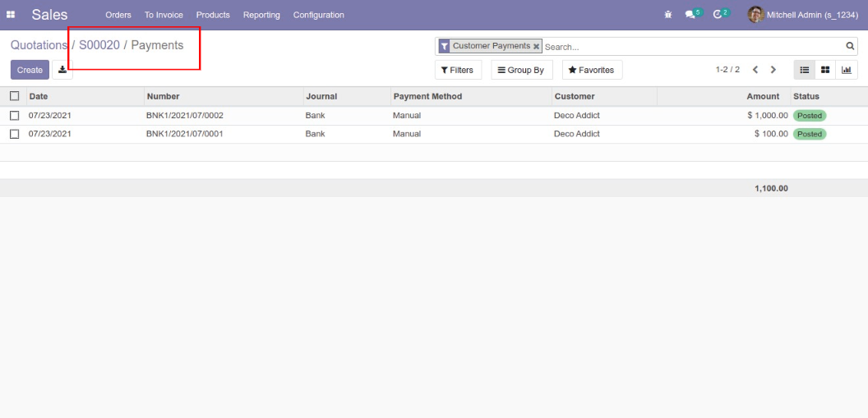This screenshot has height=418, width=868.
Task: Open payment BNK1/2021/07/0001
Action: click(x=185, y=134)
